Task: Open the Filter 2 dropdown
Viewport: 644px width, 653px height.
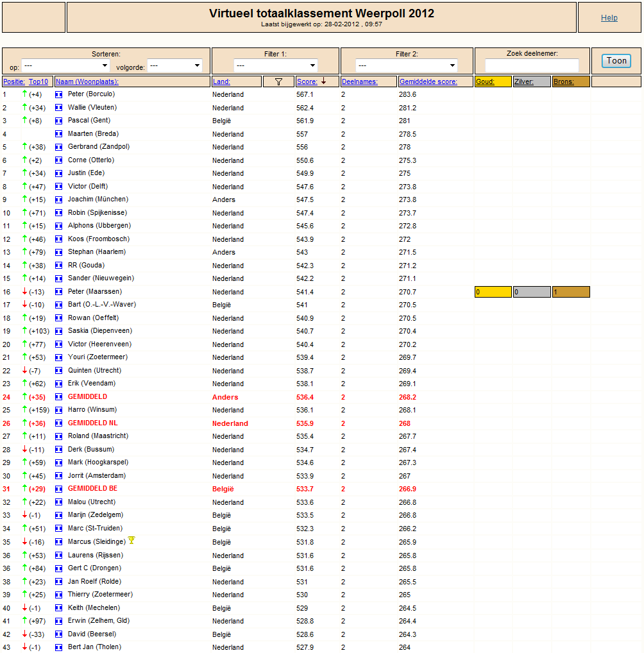Action: point(407,66)
